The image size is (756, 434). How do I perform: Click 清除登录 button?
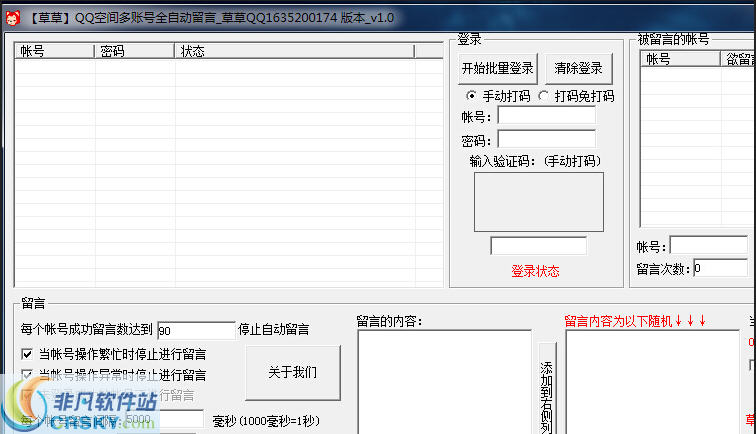click(x=579, y=68)
